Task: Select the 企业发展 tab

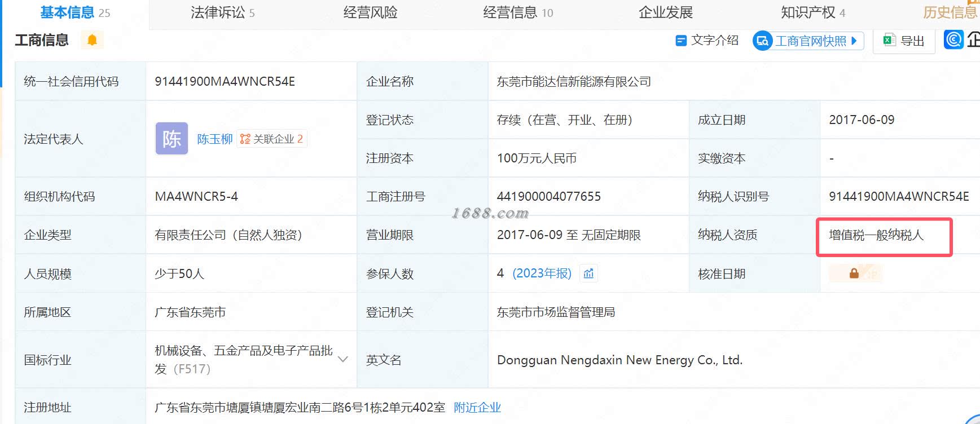Action: point(666,12)
